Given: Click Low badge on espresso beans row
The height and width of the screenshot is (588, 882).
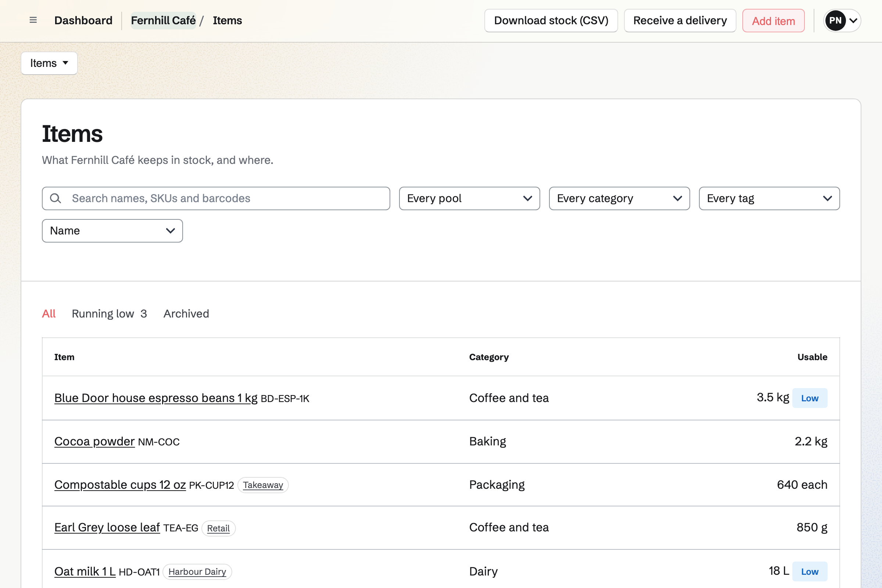Looking at the screenshot, I should pyautogui.click(x=810, y=398).
